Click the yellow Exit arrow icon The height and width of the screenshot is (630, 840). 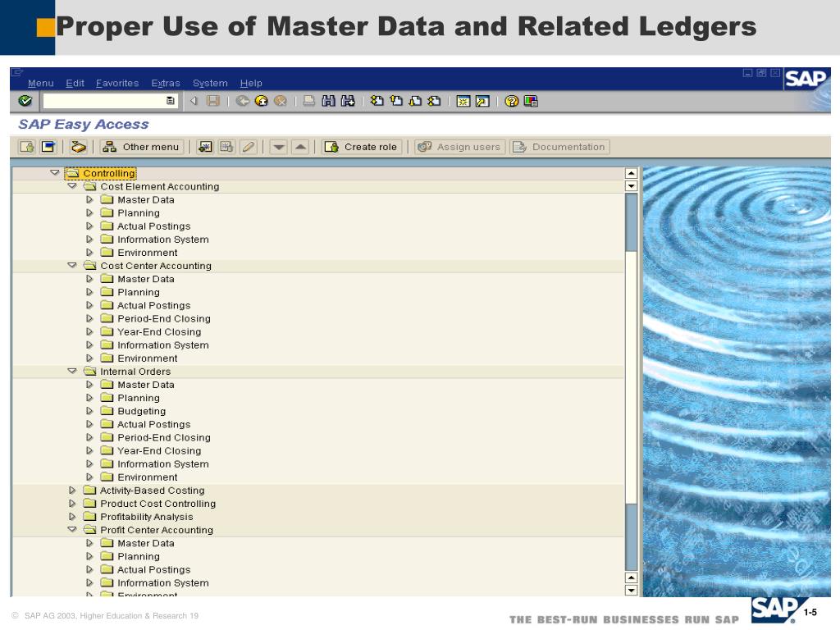[x=262, y=101]
